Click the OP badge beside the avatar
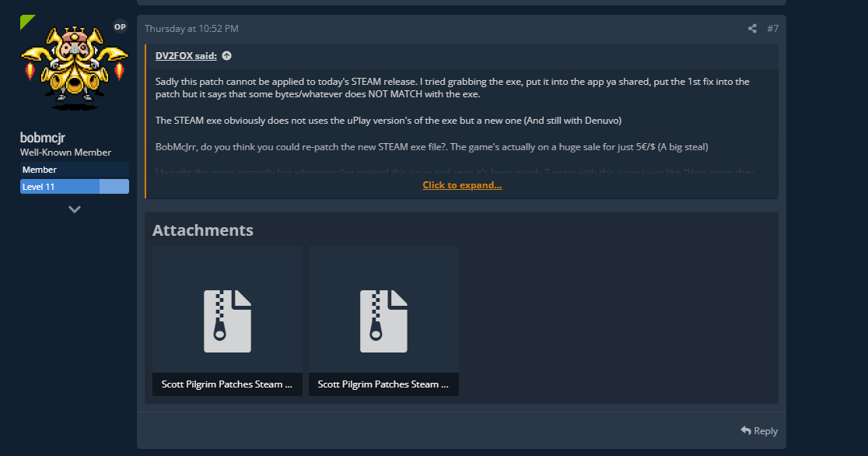Viewport: 868px width, 456px height. click(x=120, y=26)
